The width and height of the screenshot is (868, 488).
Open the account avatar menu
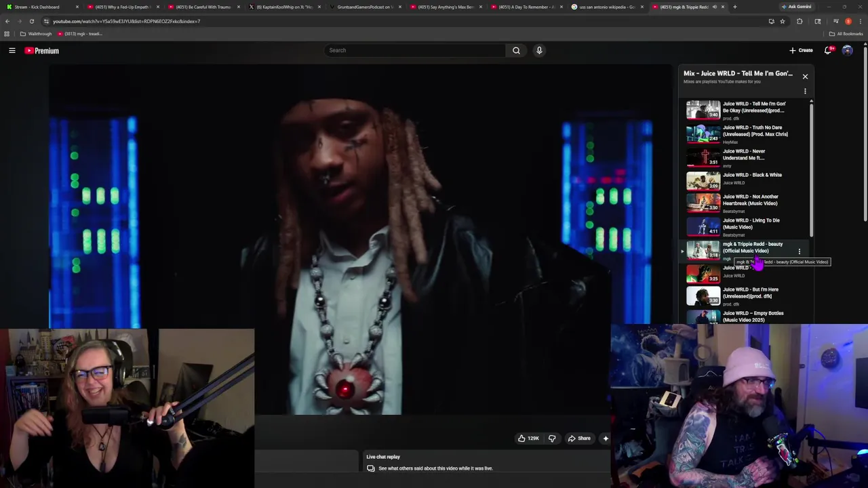point(847,50)
